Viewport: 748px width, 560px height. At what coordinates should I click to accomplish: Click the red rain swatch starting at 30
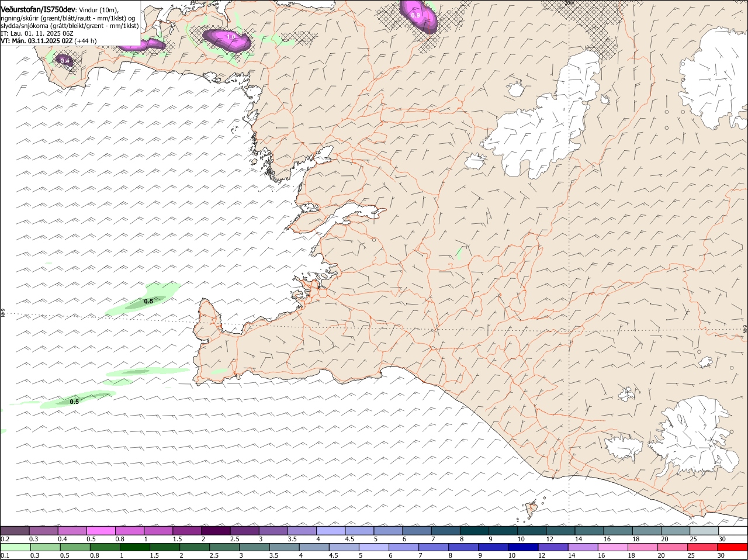pos(733,547)
